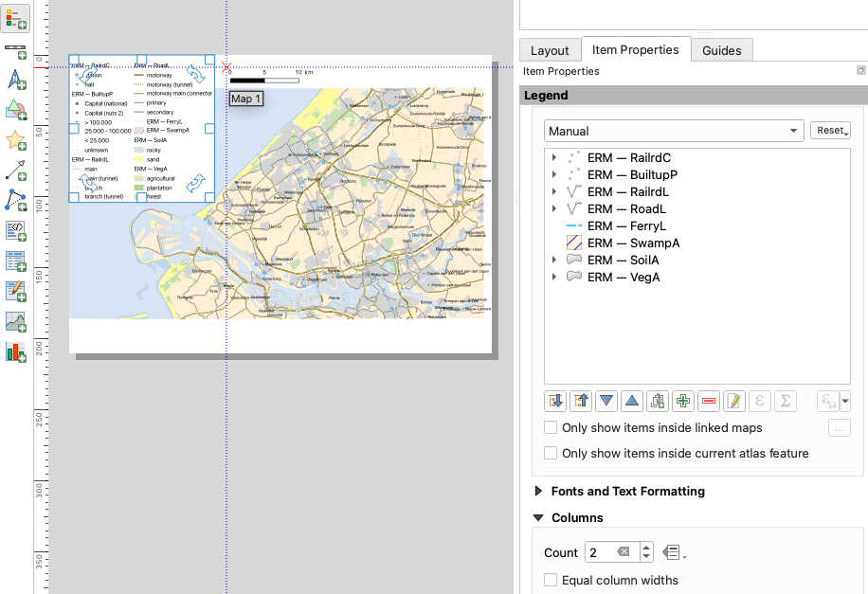Move legend item down with blue arrow
868x594 pixels.
[x=606, y=401]
